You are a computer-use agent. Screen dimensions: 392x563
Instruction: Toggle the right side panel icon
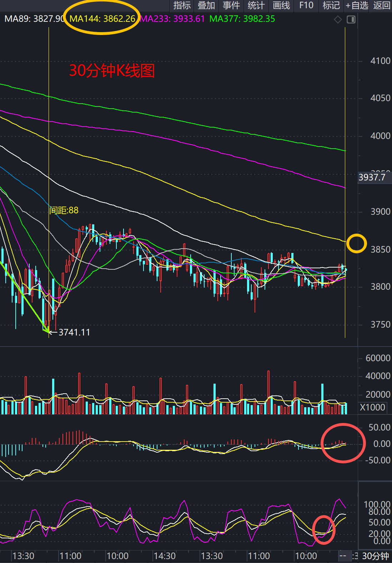click(351, 20)
